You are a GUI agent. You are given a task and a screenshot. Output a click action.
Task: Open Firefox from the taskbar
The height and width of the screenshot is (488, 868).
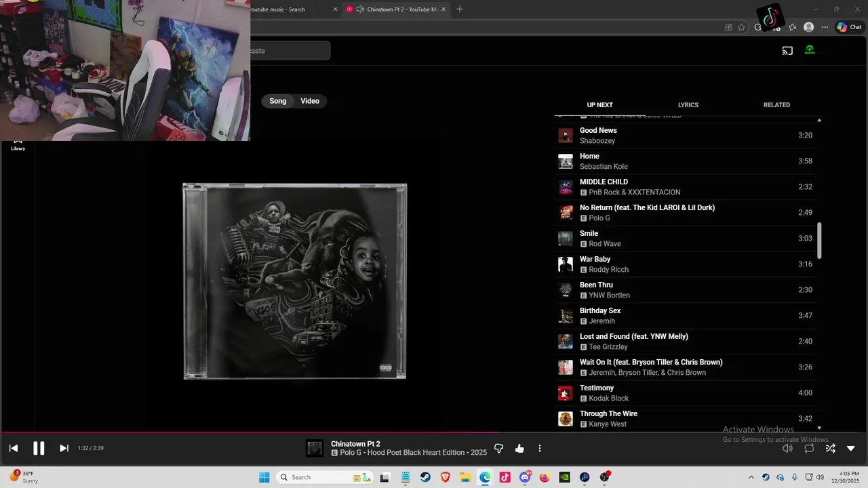[x=545, y=477]
